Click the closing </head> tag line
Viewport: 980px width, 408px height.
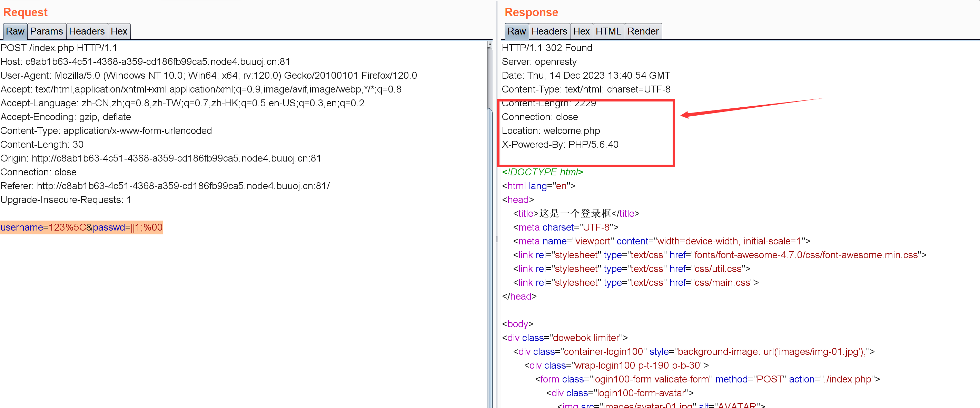pos(519,296)
